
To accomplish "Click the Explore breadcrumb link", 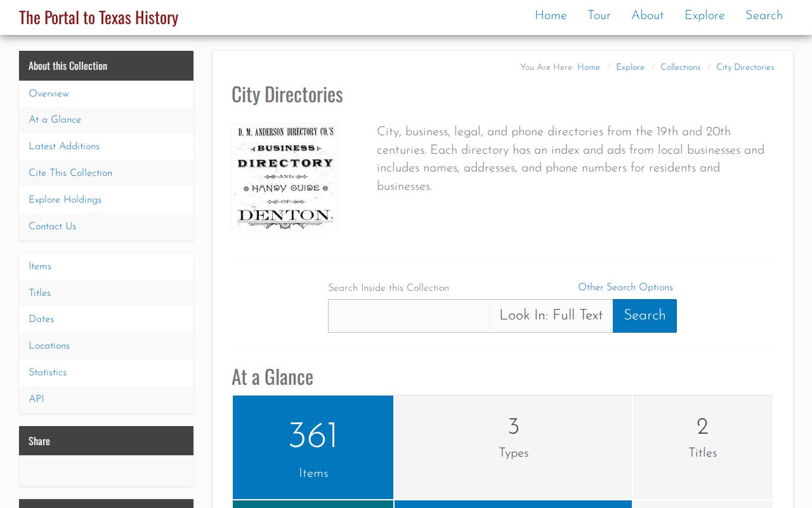I will pos(630,67).
